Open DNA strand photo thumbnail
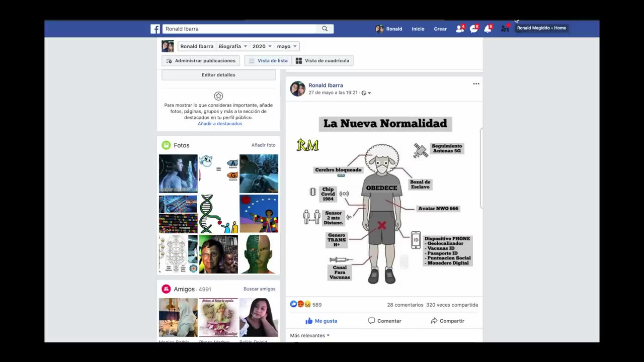 pos(218,214)
